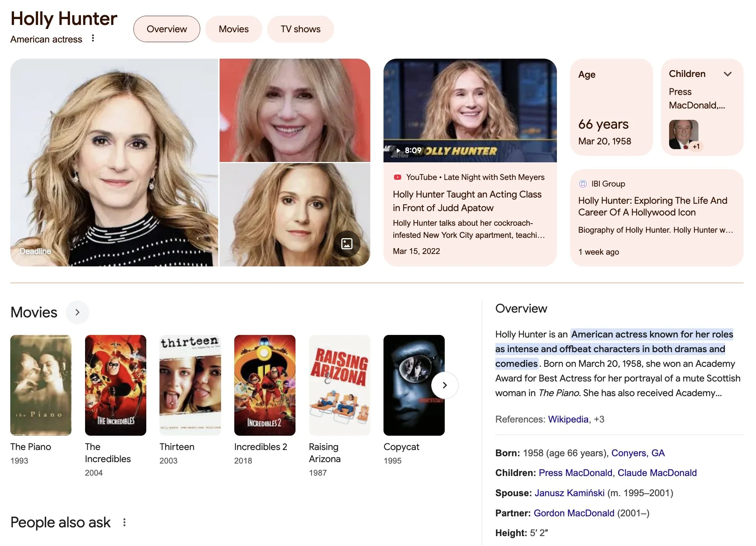Expand the Children card chevron
756x546 pixels.
728,74
